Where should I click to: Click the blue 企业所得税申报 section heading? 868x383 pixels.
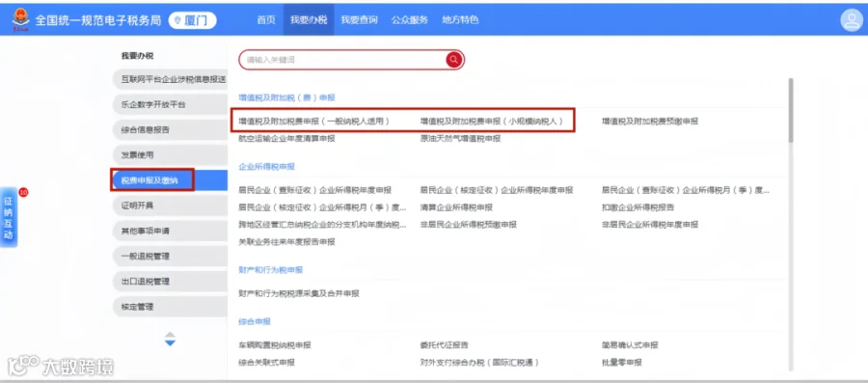pos(267,167)
